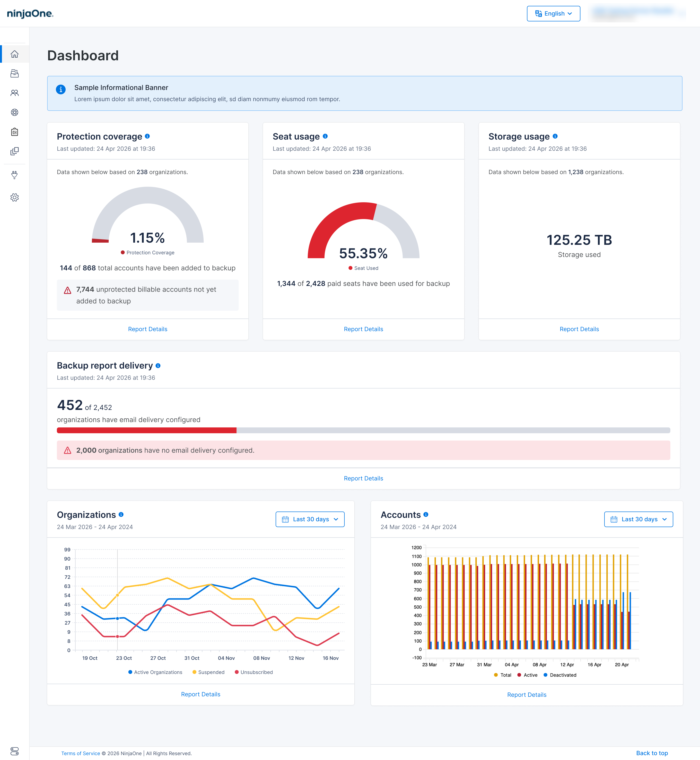The width and height of the screenshot is (700, 760).
Task: Expand Organizations Last 30 days dropdown
Action: click(310, 519)
